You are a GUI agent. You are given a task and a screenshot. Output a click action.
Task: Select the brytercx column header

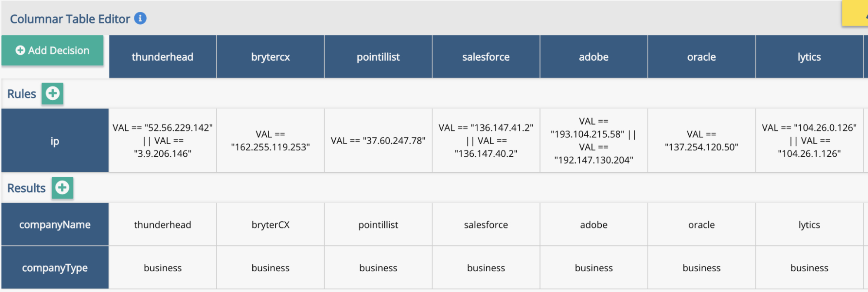pos(270,56)
